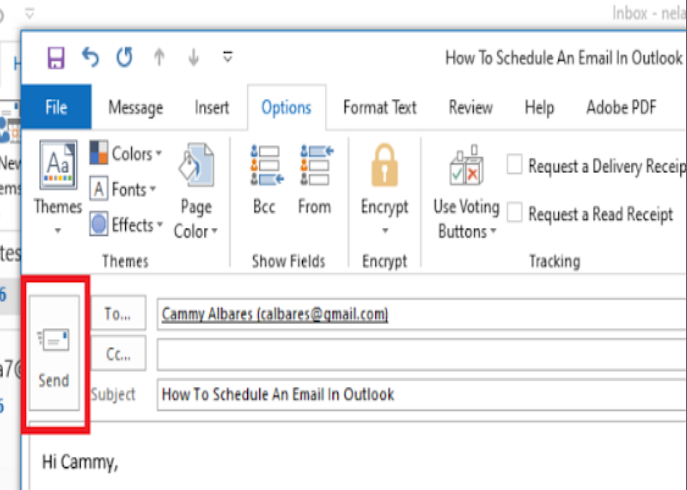Switch to the Message tab
This screenshot has width=687, height=490.
(x=136, y=107)
